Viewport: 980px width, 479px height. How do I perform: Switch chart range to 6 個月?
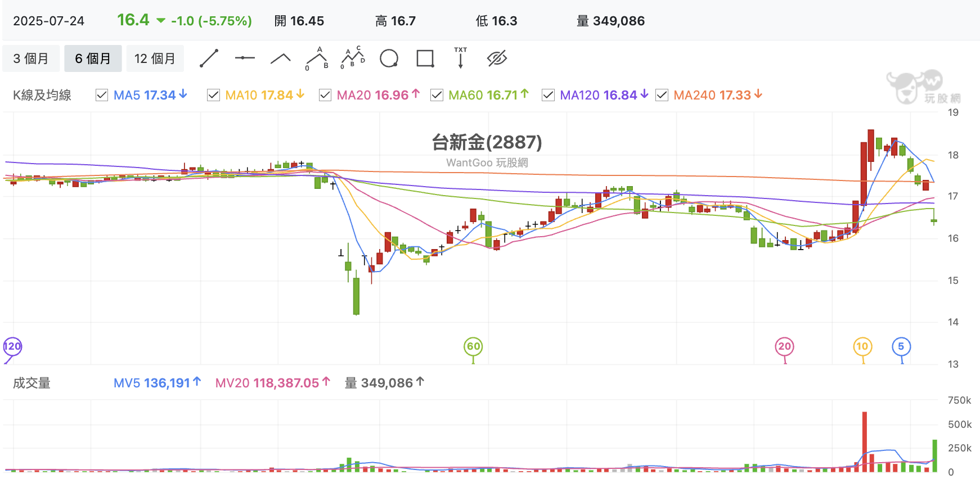click(x=93, y=58)
